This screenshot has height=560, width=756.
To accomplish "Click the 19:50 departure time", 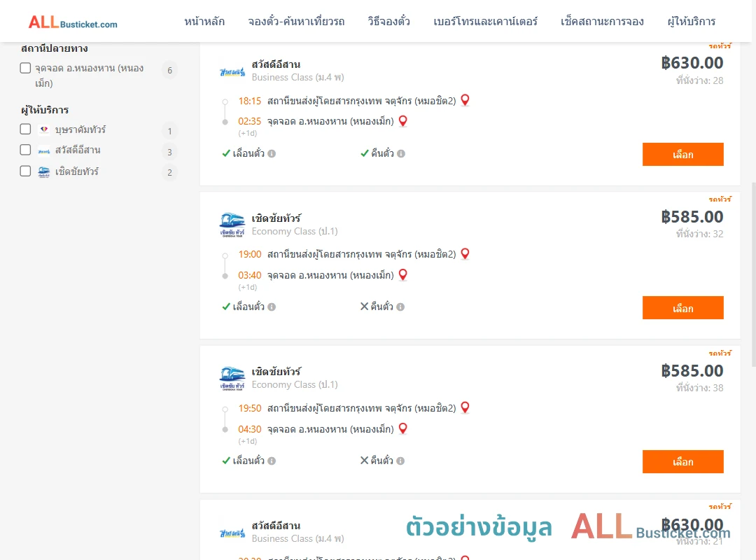I will coord(250,408).
